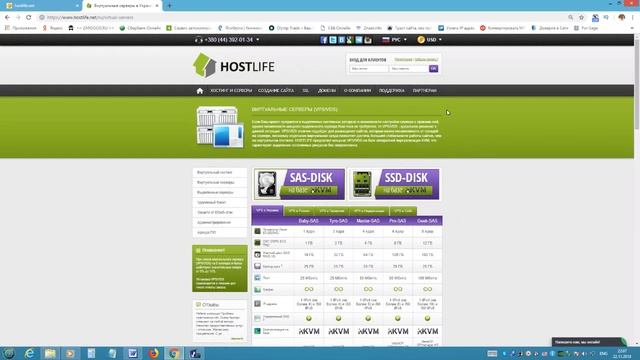Click the hostlife.net address bar
The height and width of the screenshot is (360, 640).
coord(302,17)
